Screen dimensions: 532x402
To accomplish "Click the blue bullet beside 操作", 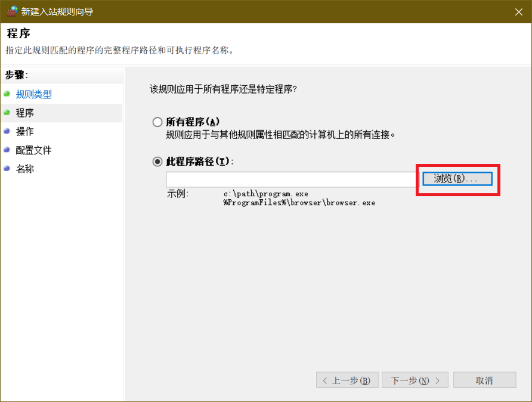I will 7,131.
